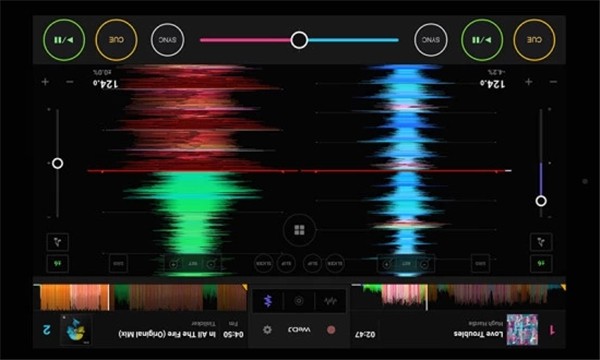Toggle SYNC on the deck showing -4.2% tempo
The height and width of the screenshot is (360, 600).
coord(431,40)
